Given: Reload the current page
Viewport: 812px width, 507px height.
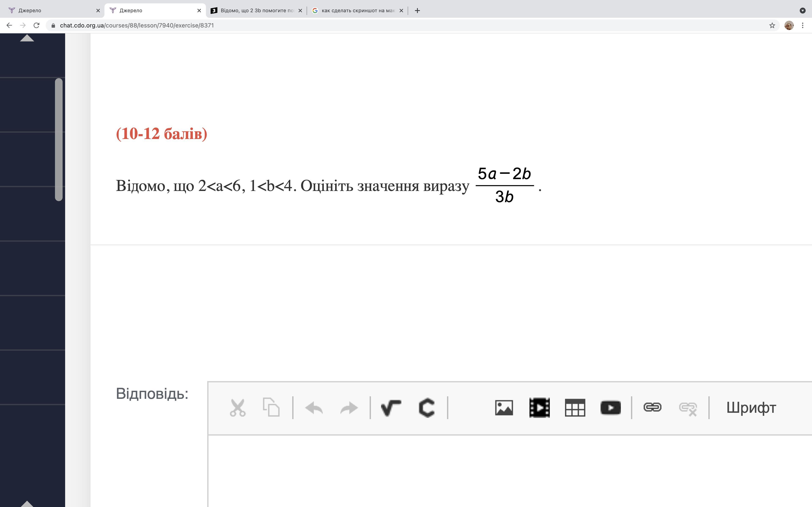Looking at the screenshot, I should click(x=37, y=26).
